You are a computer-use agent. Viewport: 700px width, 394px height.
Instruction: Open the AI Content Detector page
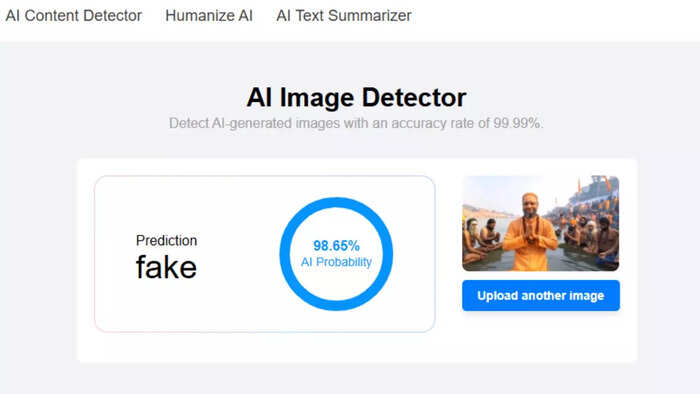74,16
